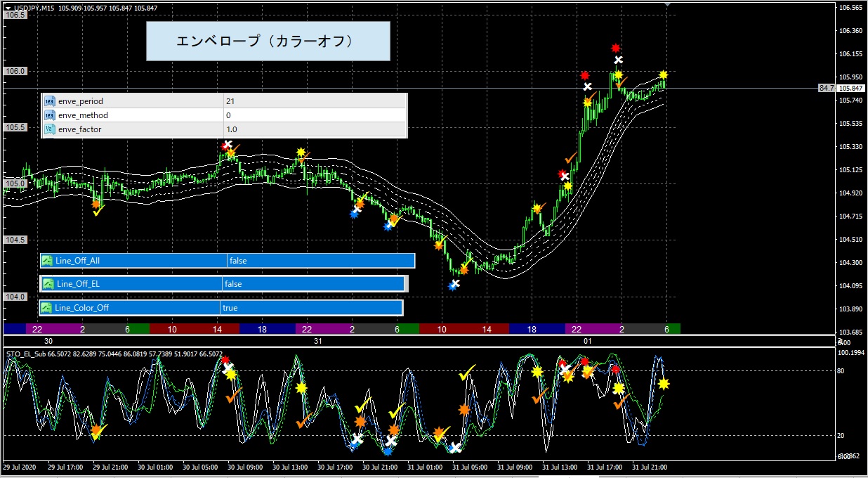
Task: Click price scale value 106.565
Action: coord(850,8)
